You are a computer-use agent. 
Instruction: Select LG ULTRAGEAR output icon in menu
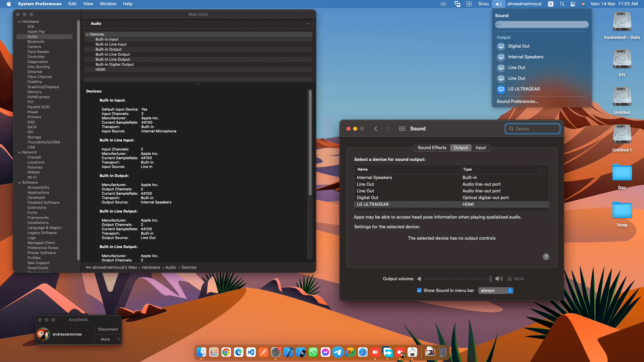point(501,89)
